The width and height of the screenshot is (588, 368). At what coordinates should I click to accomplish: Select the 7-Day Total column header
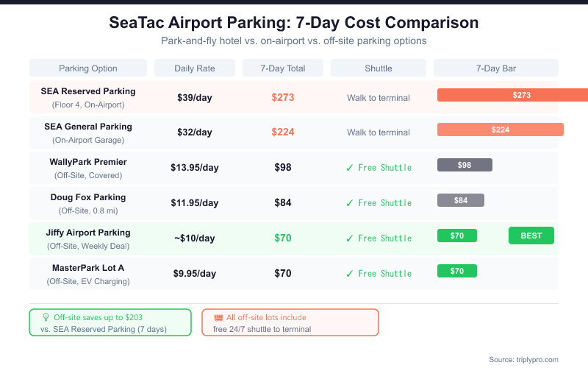pos(283,68)
